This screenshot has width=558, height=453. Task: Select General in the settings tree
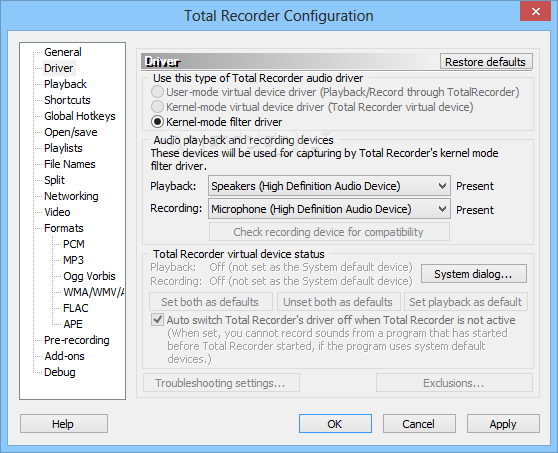(63, 52)
